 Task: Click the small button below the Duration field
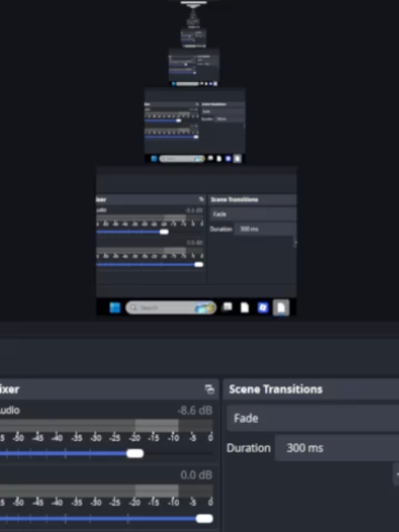[x=397, y=475]
